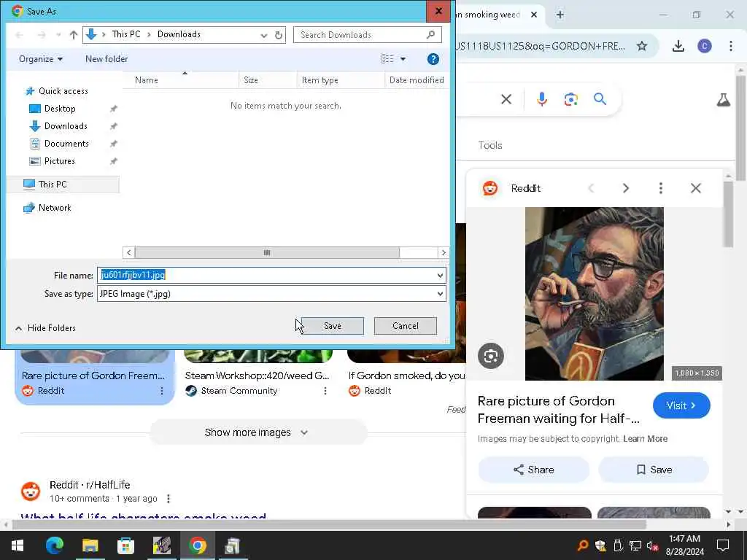
Task: Bookmark this page with star icon
Action: click(x=642, y=46)
